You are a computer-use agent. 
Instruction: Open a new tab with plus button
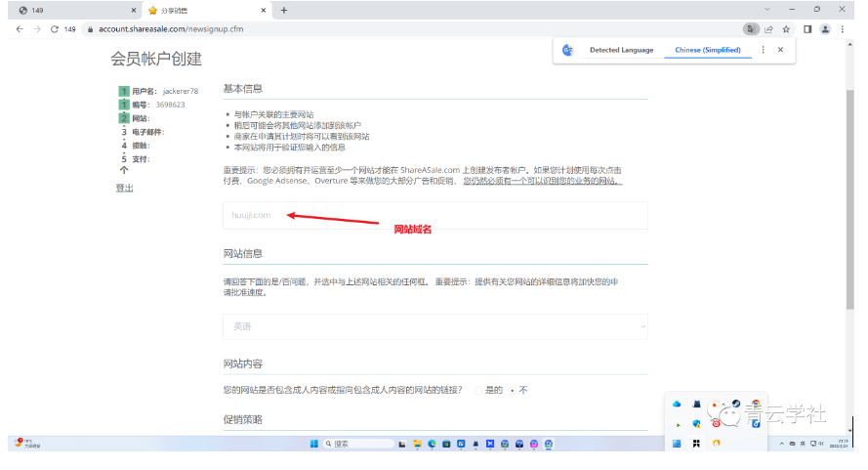point(284,10)
